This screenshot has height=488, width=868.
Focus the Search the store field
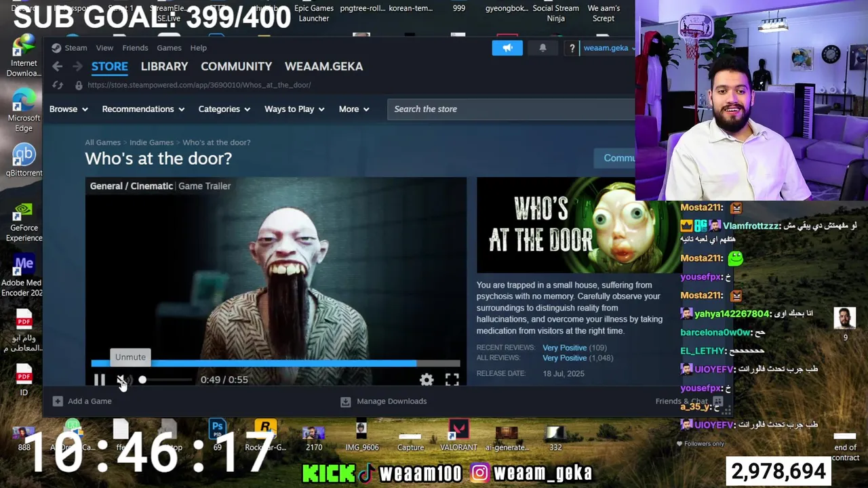pos(511,109)
